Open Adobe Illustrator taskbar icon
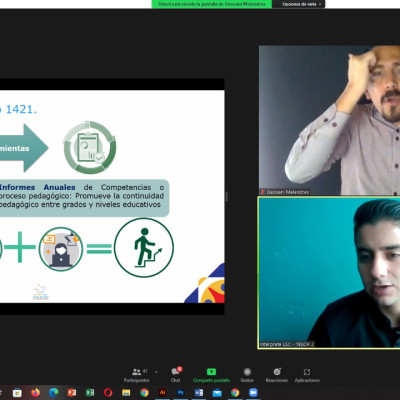 [x=162, y=393]
